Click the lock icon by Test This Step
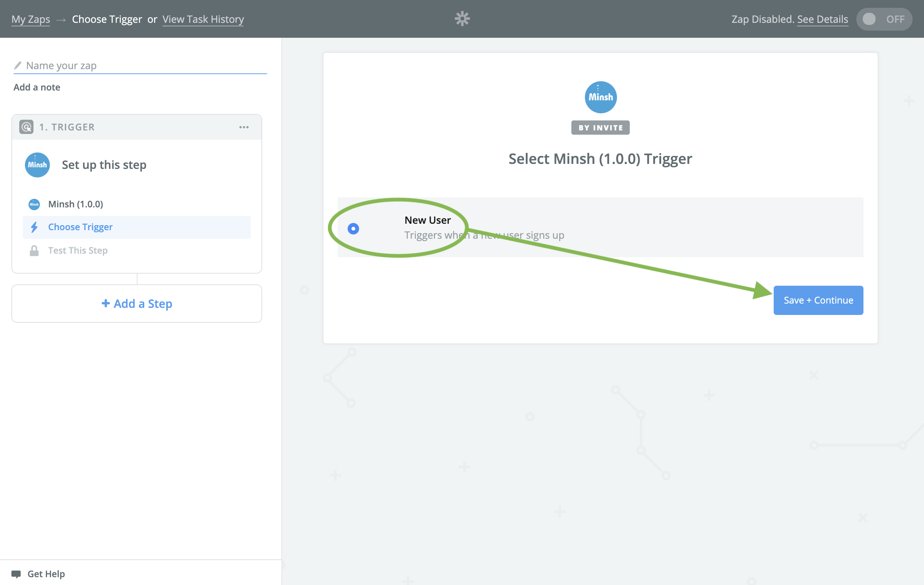Screen dimensions: 924x585 (x=34, y=251)
